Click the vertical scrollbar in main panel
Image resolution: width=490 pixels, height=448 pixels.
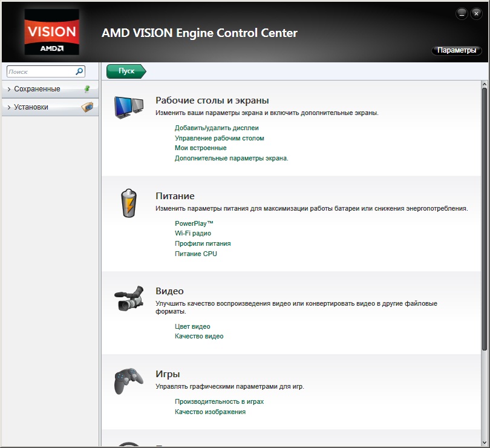click(x=484, y=218)
